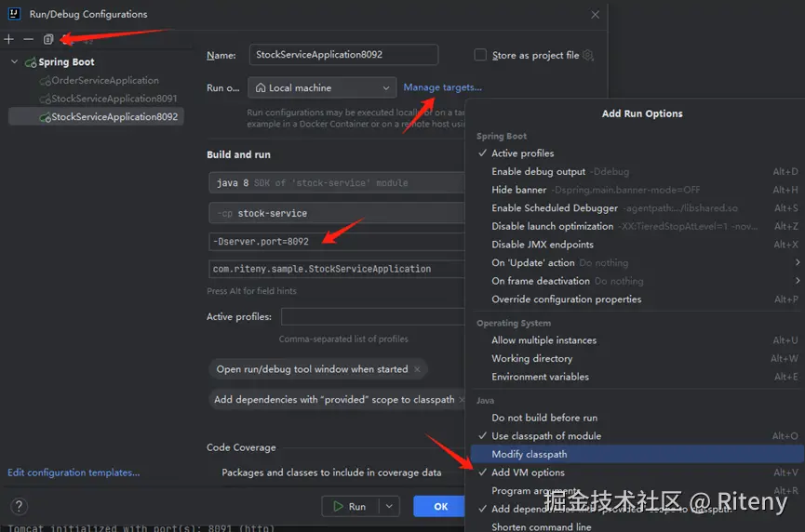Image resolution: width=805 pixels, height=532 pixels.
Task: Click the Active profiles input field
Action: point(373,316)
